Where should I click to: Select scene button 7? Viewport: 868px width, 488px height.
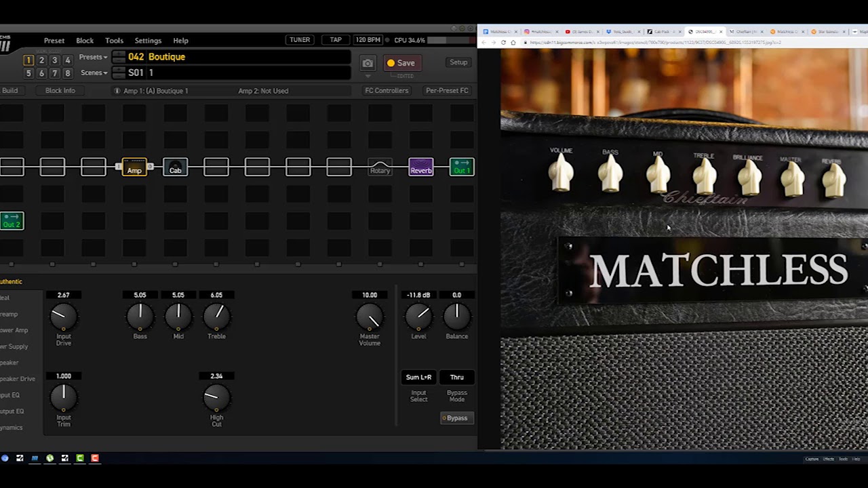click(x=54, y=73)
